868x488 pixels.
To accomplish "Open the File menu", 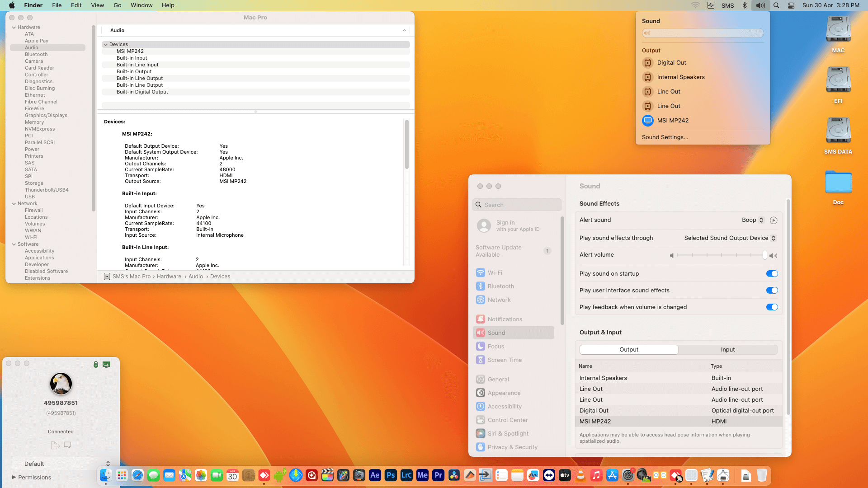I will pyautogui.click(x=57, y=5).
